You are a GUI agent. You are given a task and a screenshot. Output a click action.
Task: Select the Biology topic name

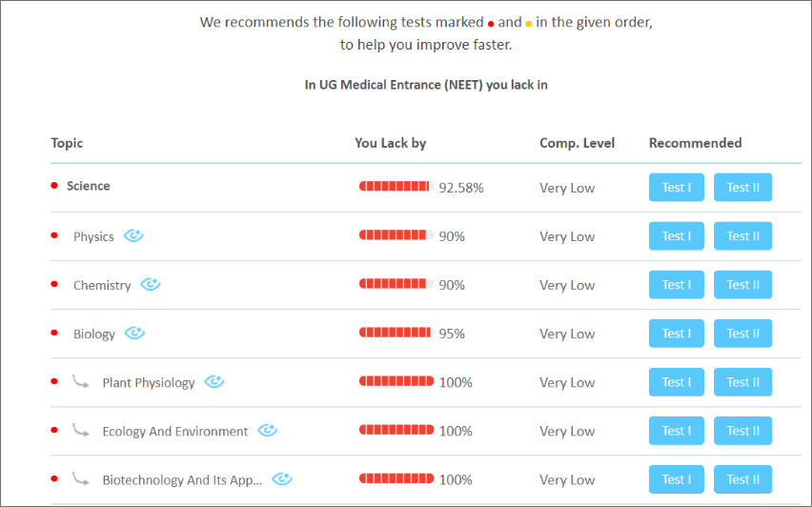click(x=94, y=335)
